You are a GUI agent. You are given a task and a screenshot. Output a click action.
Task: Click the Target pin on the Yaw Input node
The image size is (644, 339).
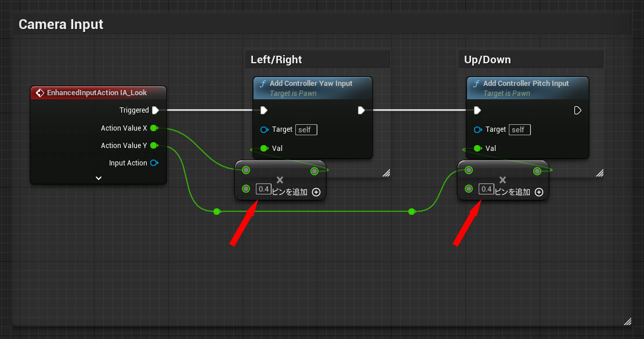(x=264, y=130)
